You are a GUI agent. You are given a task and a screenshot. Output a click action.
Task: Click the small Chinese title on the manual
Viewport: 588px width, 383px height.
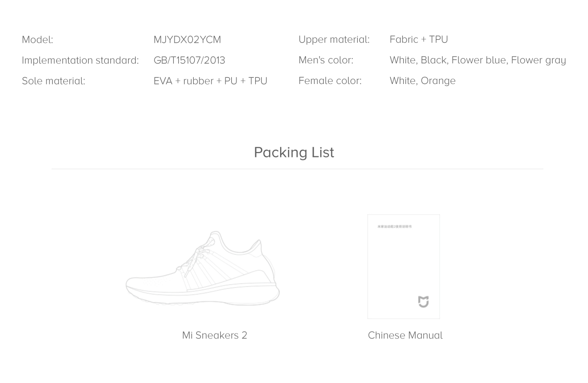click(x=394, y=227)
